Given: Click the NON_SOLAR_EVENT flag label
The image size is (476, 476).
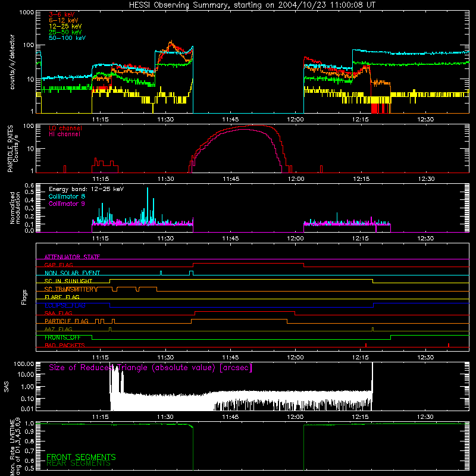Looking at the screenshot, I should coord(72,273).
